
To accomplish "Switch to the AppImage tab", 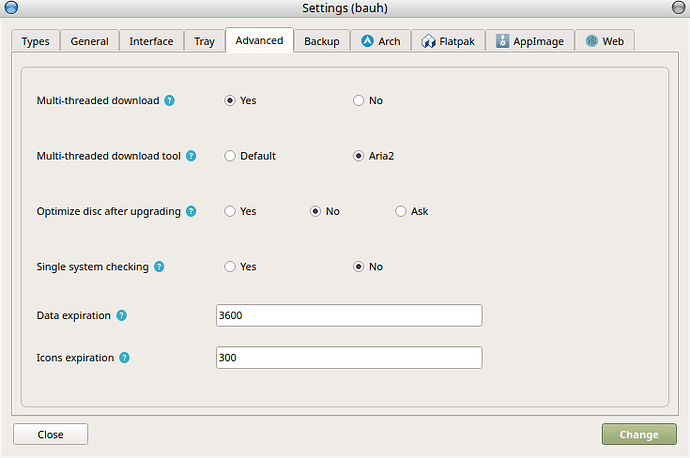I will tap(529, 41).
